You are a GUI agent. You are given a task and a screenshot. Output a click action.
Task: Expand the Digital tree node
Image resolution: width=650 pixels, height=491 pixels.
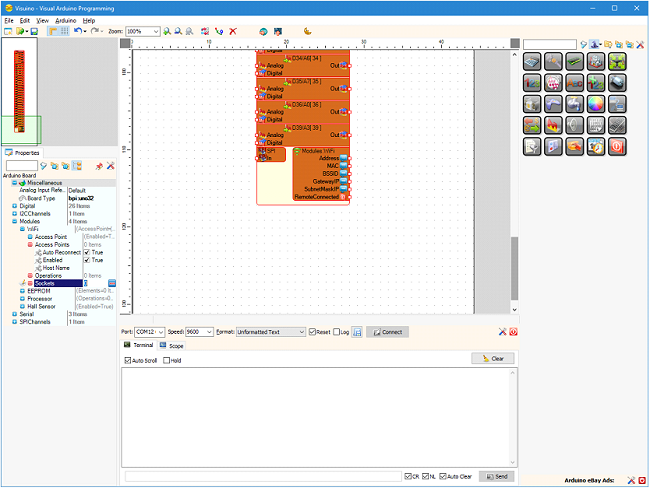point(15,206)
